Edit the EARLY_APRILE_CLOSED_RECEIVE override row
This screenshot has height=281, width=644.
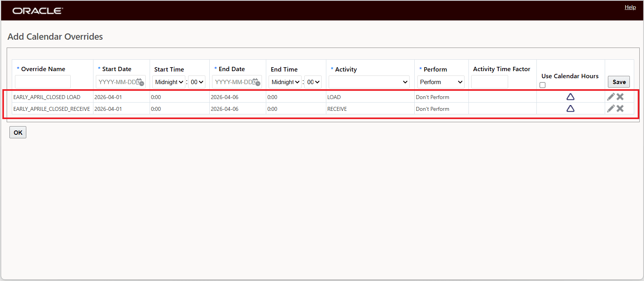click(x=611, y=108)
